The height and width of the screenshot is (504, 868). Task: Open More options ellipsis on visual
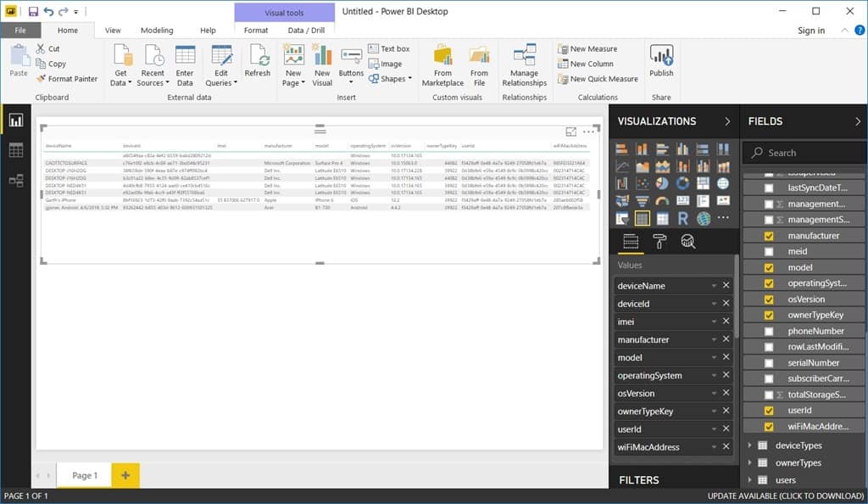click(x=588, y=132)
